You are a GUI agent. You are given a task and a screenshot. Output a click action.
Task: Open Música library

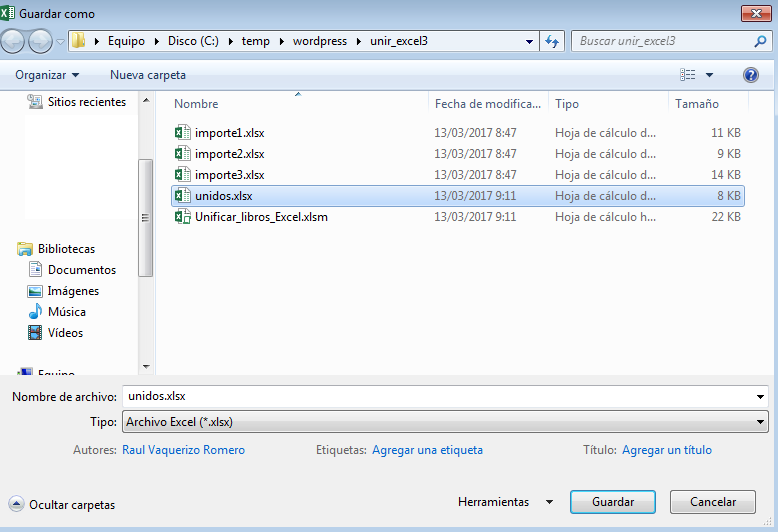[x=67, y=312]
